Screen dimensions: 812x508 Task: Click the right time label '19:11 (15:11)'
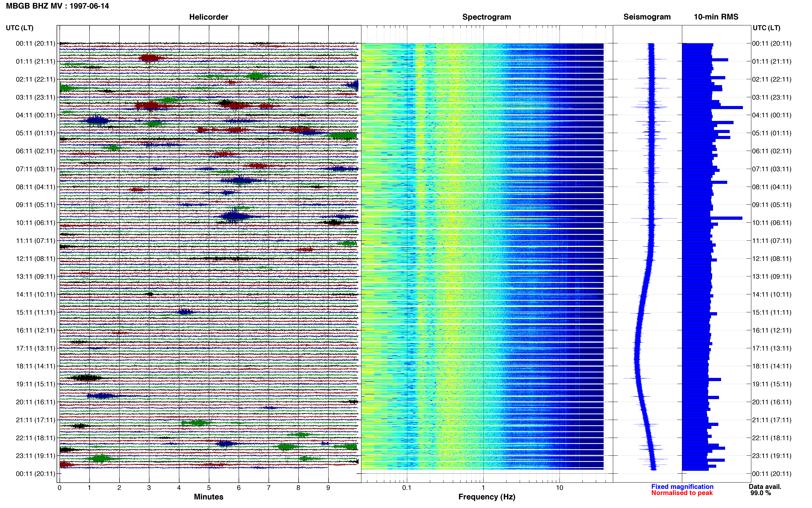772,384
